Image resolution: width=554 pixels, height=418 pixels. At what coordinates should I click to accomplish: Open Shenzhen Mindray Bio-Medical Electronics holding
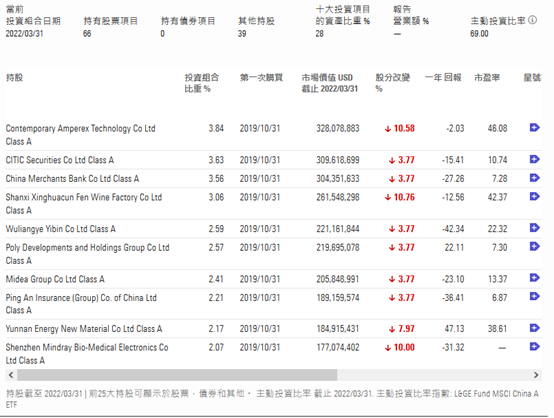87,354
